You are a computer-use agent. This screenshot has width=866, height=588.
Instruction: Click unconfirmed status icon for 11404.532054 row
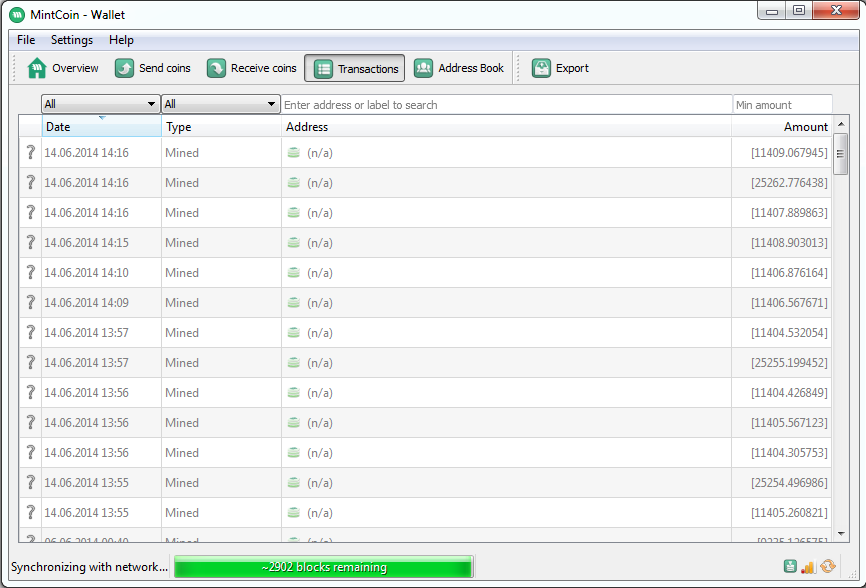click(31, 332)
